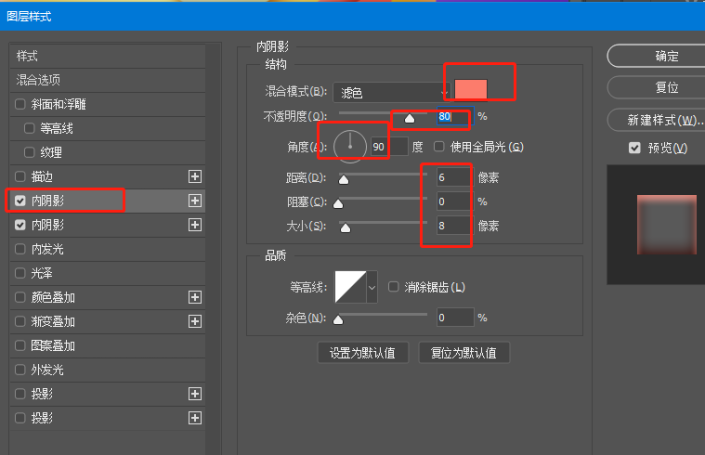The image size is (705, 455).
Task: Enable the 使用全局光 checkbox
Action: pos(440,147)
